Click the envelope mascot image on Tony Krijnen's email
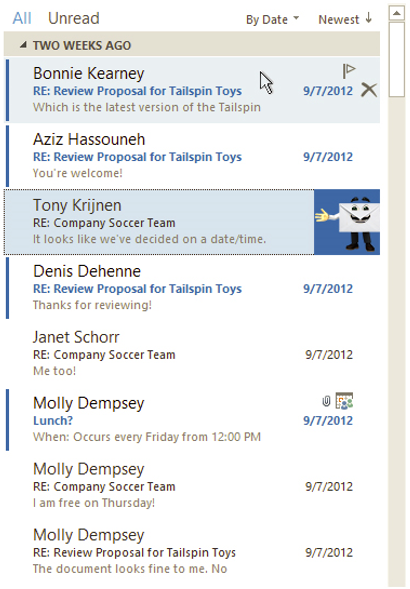 347,222
